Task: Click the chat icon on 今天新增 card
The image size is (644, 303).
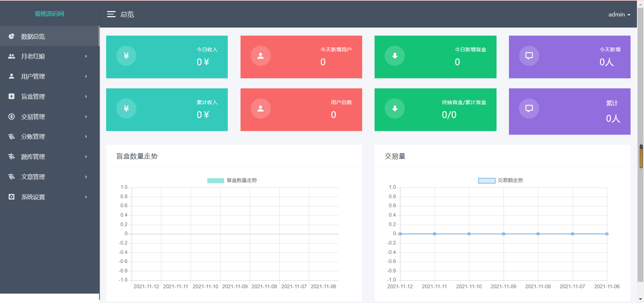Action: [529, 56]
